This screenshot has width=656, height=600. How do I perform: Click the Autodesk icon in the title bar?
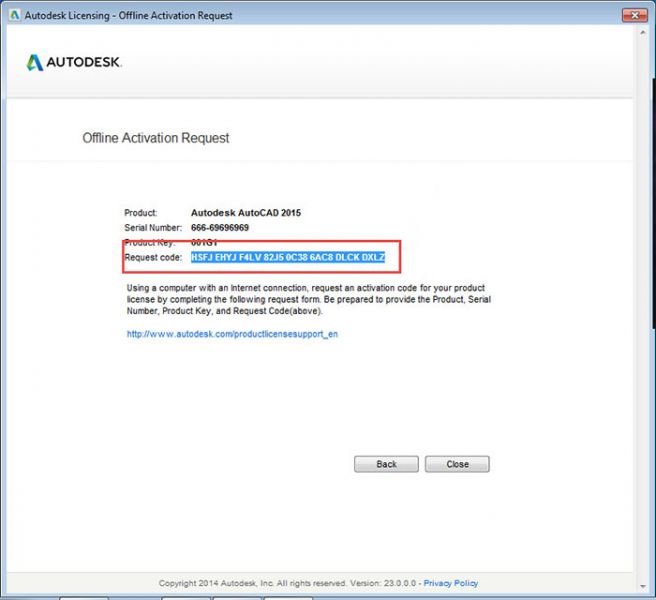15,15
